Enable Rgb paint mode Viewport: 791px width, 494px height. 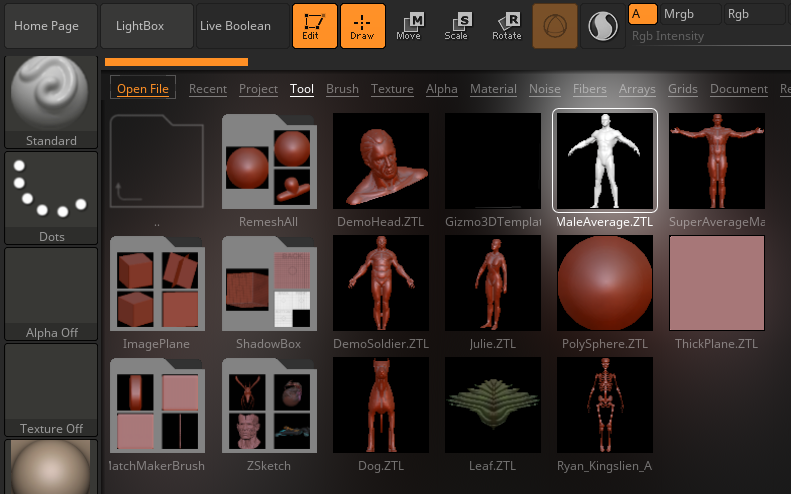tap(754, 14)
